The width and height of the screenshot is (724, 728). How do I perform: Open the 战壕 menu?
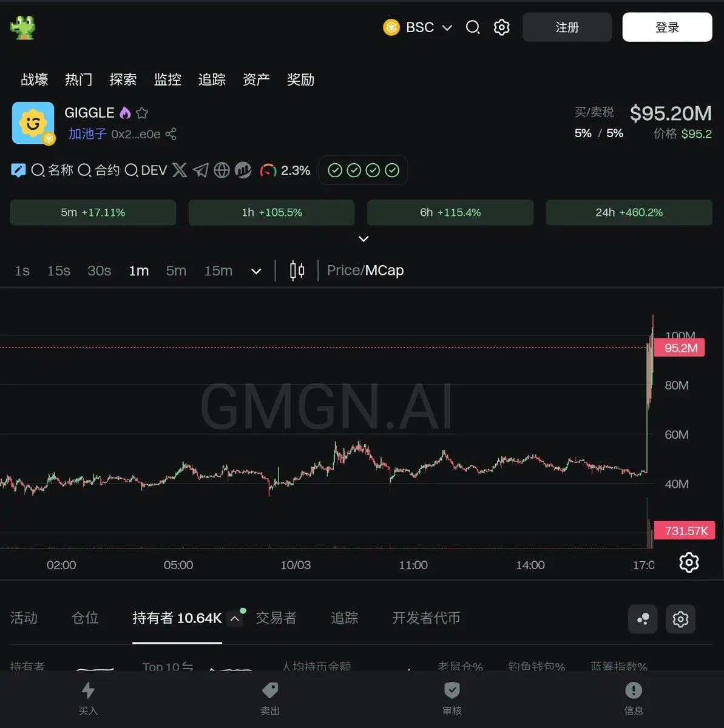tap(35, 79)
